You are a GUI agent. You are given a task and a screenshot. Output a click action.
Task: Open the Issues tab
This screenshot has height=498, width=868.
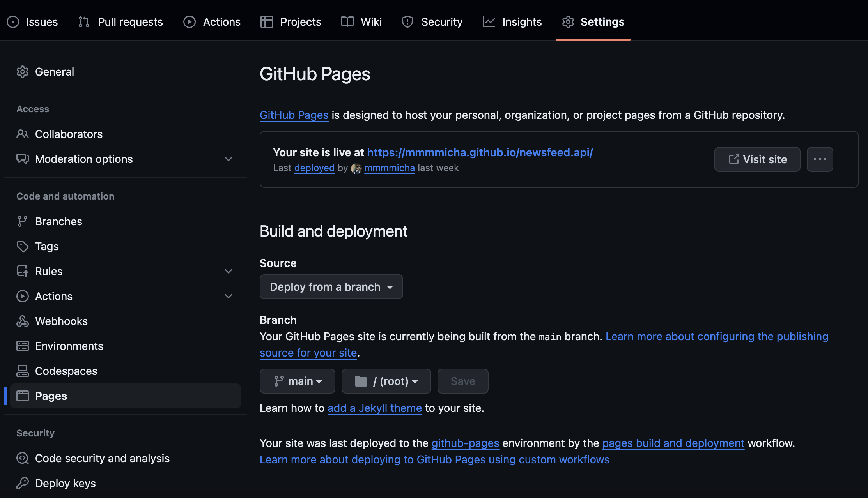pyautogui.click(x=32, y=22)
